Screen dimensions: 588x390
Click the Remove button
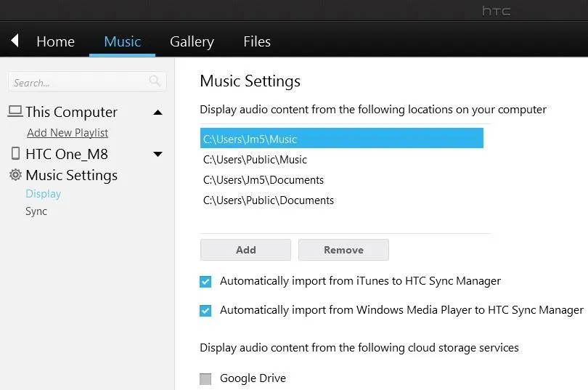pos(343,250)
